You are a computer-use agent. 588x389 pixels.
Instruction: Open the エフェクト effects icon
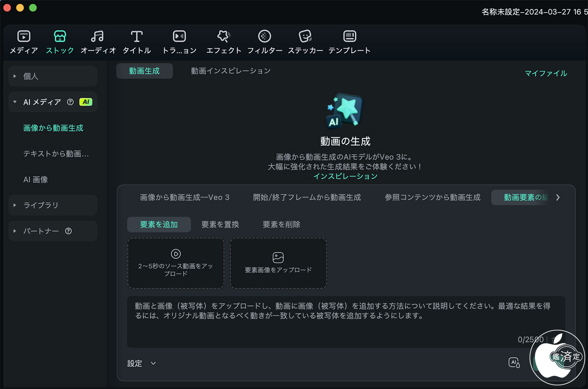tap(223, 36)
